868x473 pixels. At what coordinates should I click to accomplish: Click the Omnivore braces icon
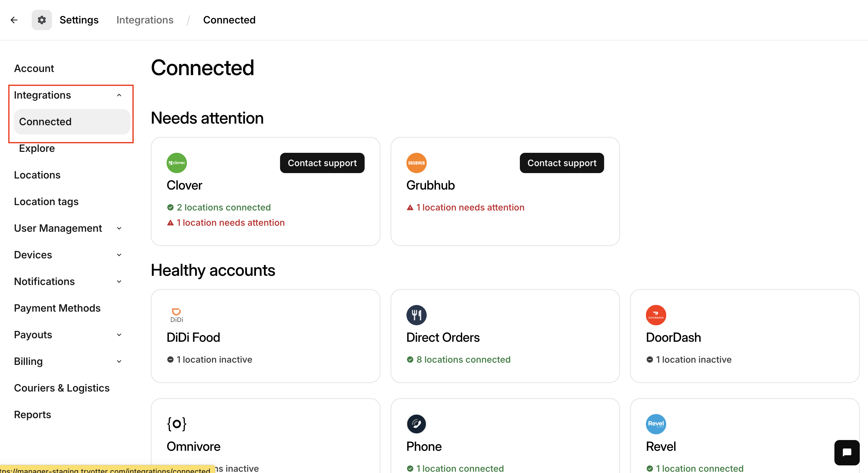pos(176,424)
